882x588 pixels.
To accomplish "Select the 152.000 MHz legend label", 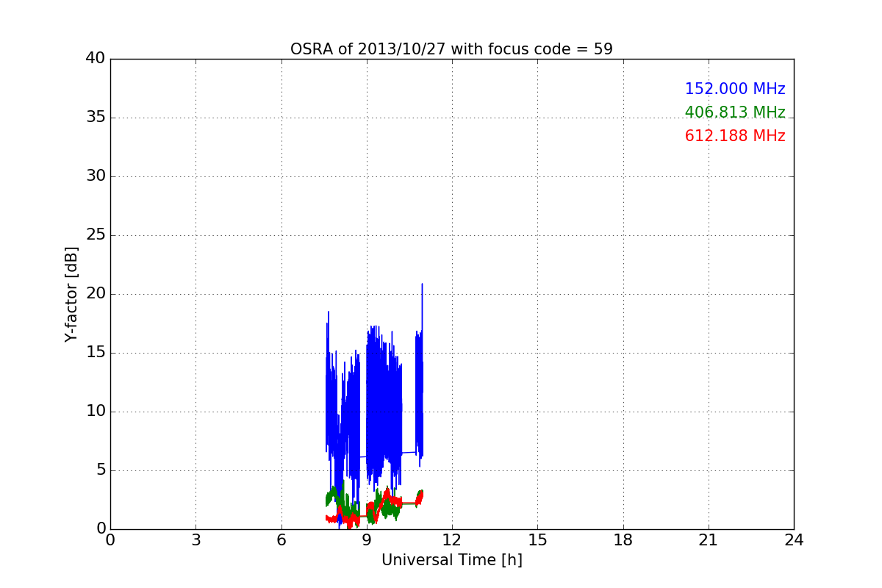I will tap(735, 89).
